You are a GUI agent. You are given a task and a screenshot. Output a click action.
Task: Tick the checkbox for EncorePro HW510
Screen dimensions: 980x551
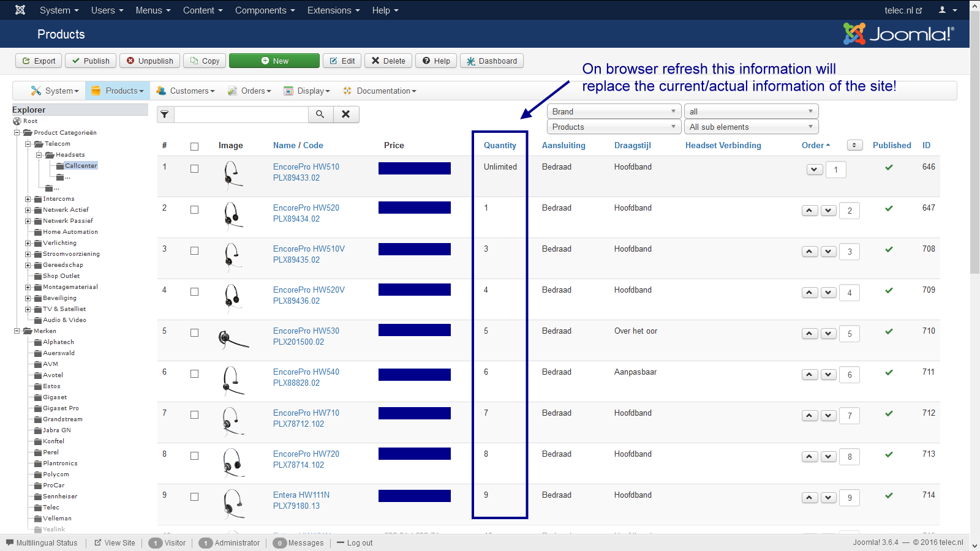pos(194,169)
